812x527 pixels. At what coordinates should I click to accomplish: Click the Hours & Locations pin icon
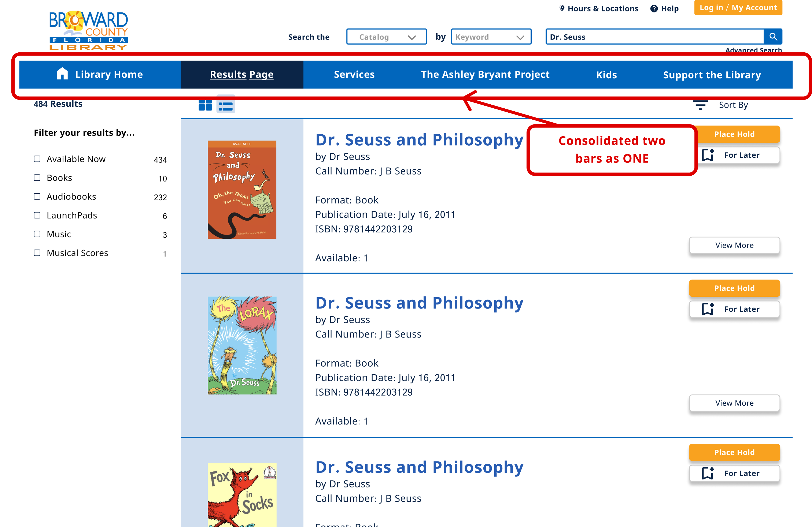point(562,8)
